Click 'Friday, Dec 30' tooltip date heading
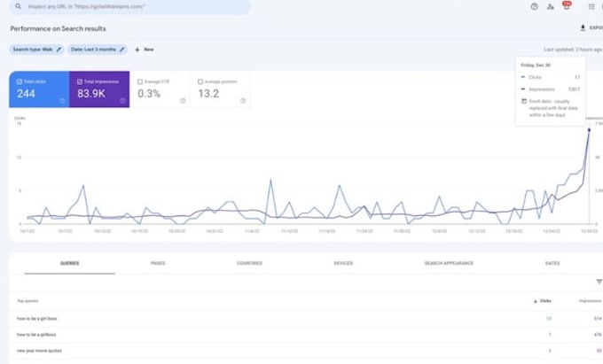 tap(536, 66)
